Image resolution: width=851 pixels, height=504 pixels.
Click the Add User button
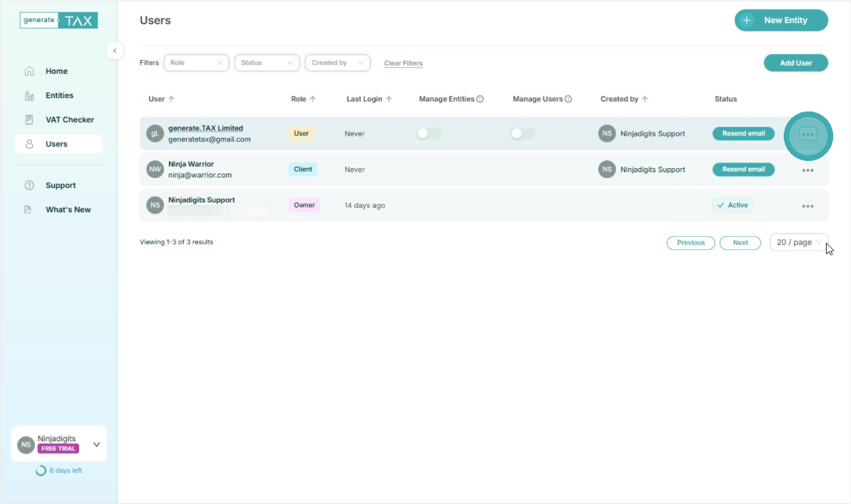tap(796, 63)
